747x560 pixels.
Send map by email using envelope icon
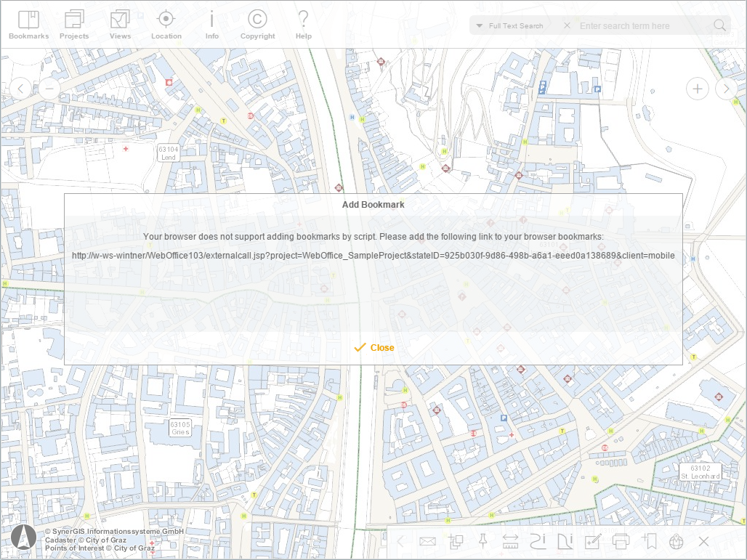point(427,541)
